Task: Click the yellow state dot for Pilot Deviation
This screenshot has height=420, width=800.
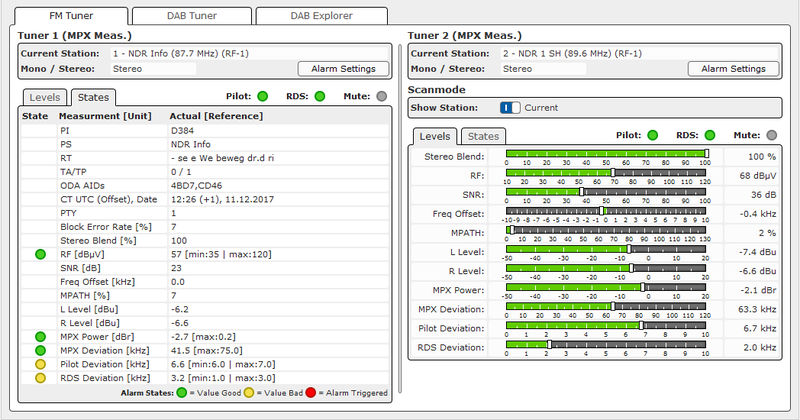Action: click(40, 364)
